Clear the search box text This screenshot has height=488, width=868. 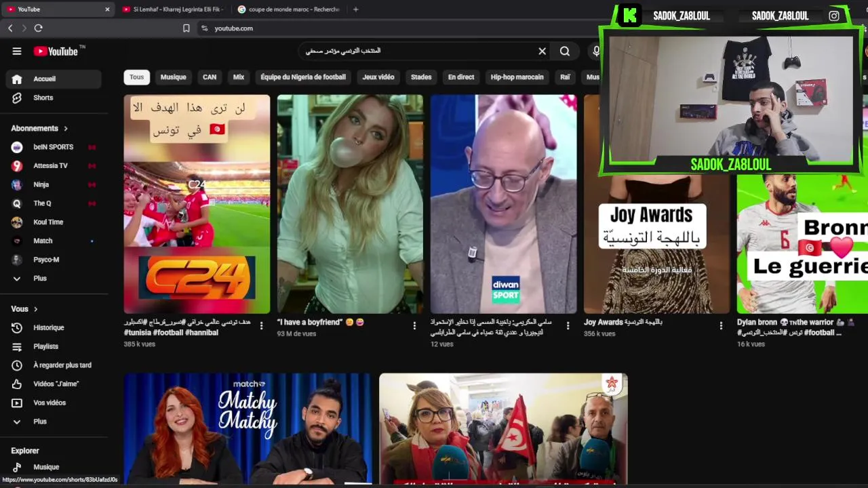(x=542, y=52)
